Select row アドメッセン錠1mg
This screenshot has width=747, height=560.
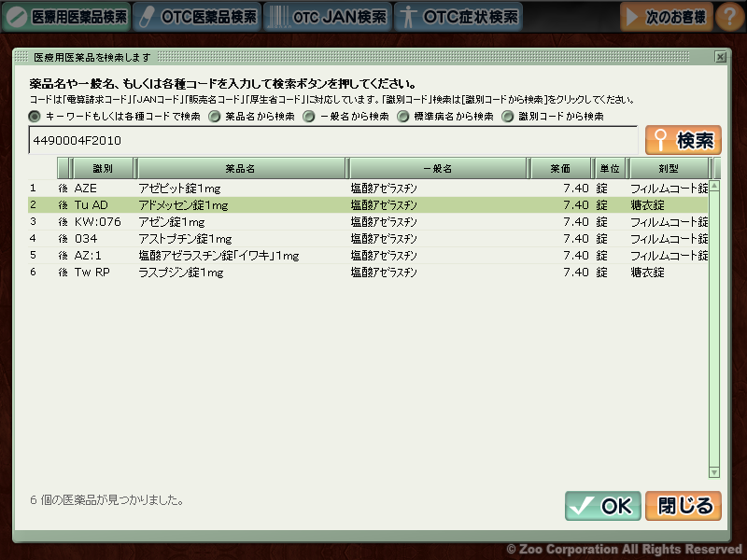pos(368,205)
